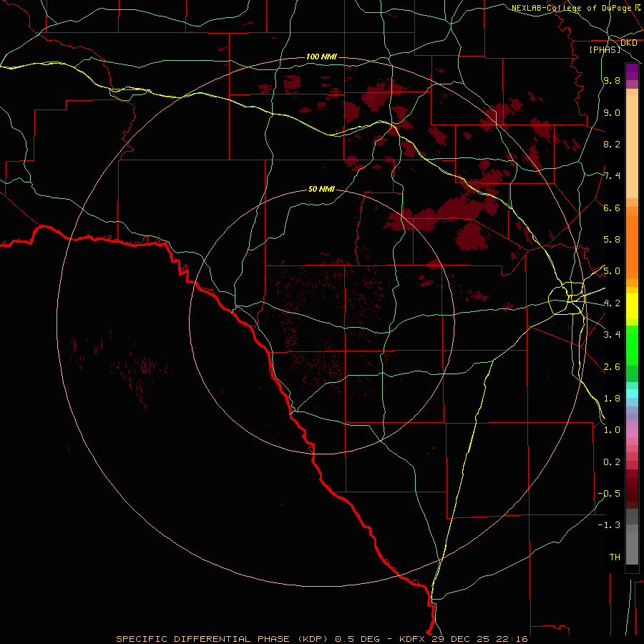Click the cyan segment of color bar
The height and width of the screenshot is (644, 644).
pos(632,393)
